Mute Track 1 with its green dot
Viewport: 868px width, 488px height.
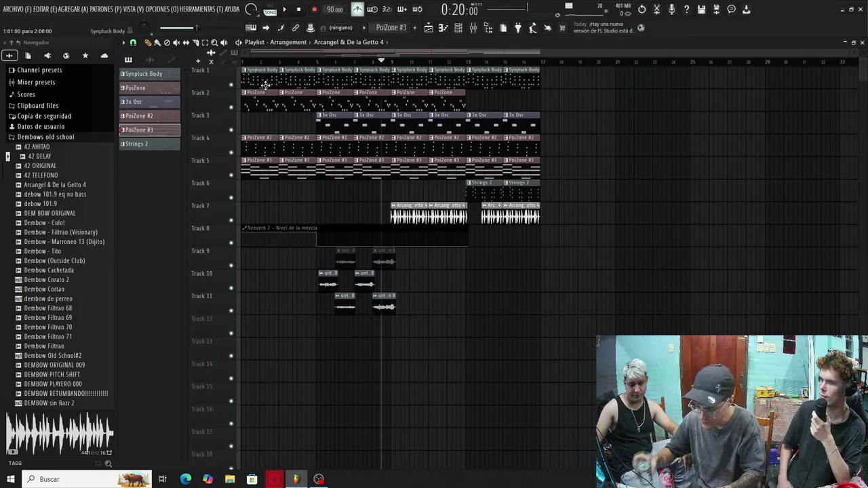click(231, 85)
